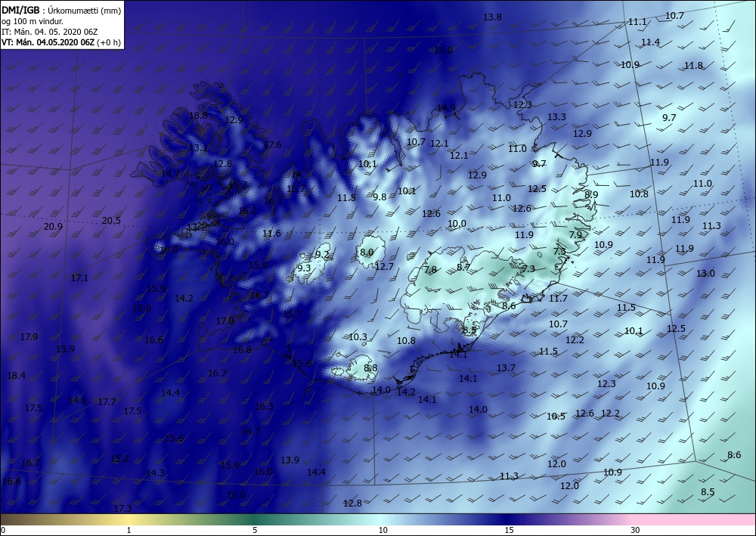Click the 16.3 value on the map

[x=264, y=406]
